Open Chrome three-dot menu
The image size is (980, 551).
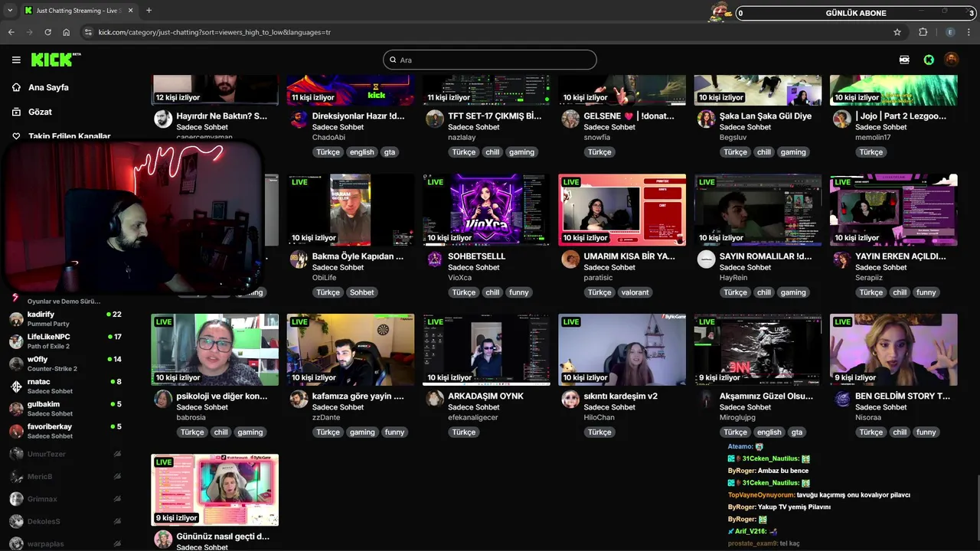[x=969, y=32]
